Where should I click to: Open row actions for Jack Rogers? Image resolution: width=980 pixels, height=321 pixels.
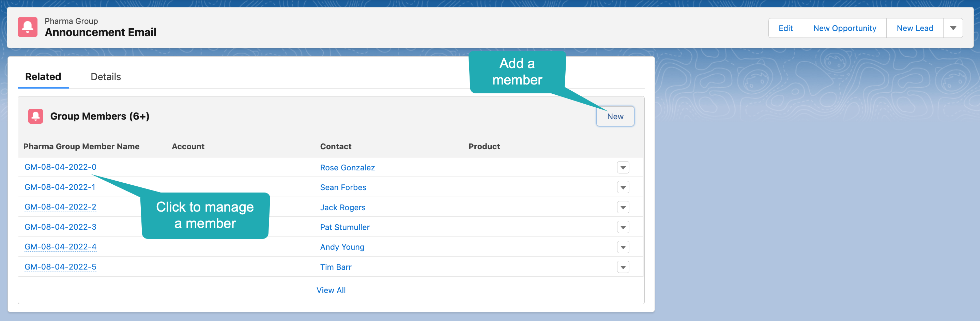tap(623, 207)
